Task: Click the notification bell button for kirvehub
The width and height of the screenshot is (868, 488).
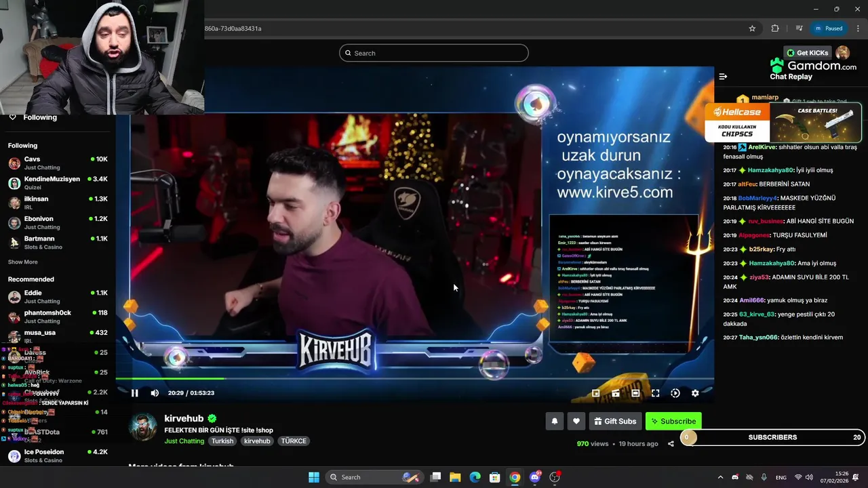Action: click(555, 421)
